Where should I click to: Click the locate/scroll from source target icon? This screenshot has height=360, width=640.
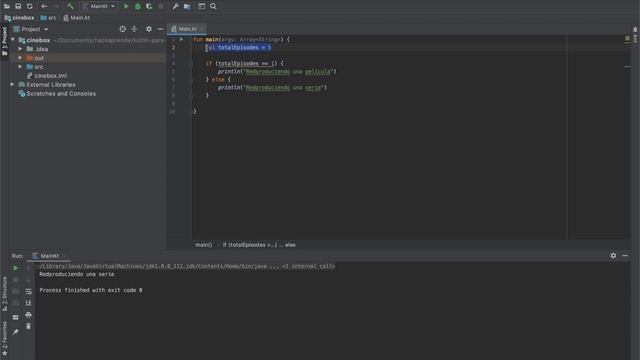point(122,29)
